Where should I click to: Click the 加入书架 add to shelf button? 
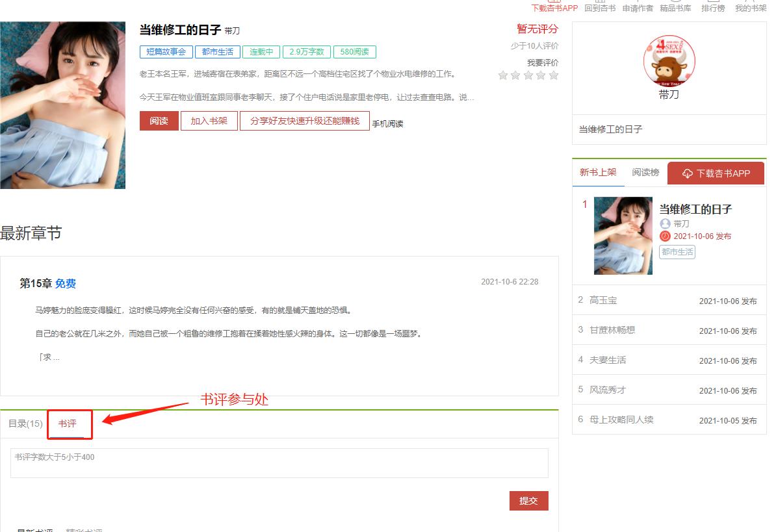(209, 121)
